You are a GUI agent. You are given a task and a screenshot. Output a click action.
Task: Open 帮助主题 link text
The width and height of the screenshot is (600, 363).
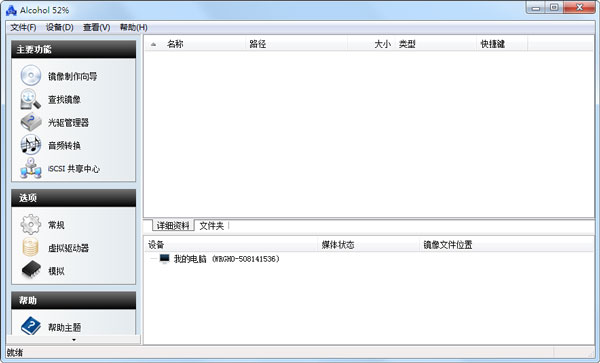coord(64,327)
